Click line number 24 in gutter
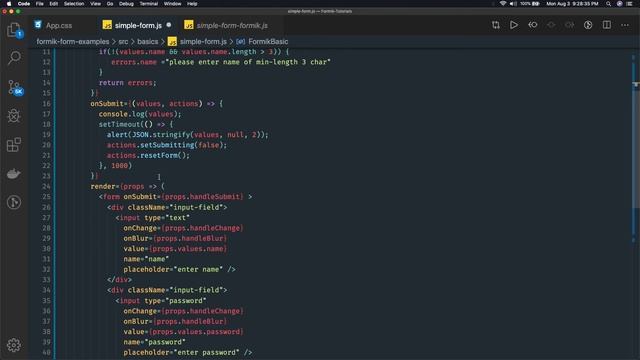The image size is (640, 360). (x=47, y=187)
